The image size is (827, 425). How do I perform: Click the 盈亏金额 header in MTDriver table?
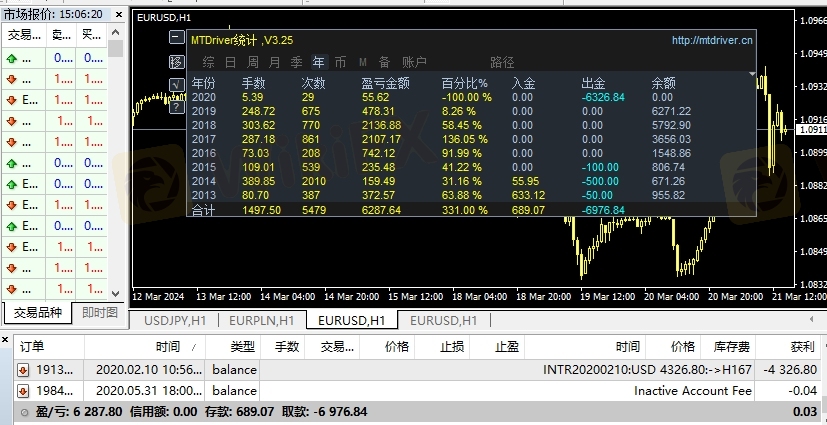click(x=386, y=83)
